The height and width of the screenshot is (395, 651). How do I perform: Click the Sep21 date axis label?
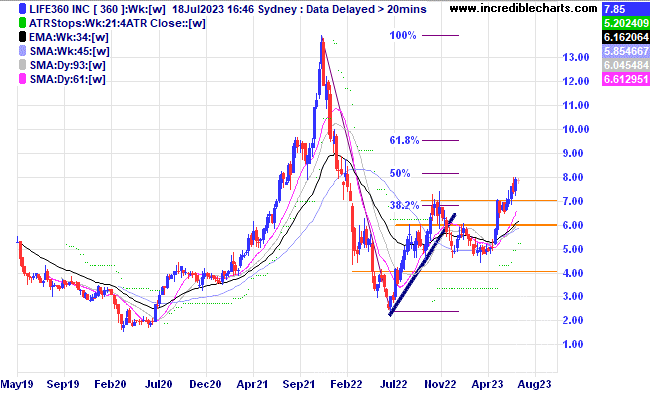[299, 384]
